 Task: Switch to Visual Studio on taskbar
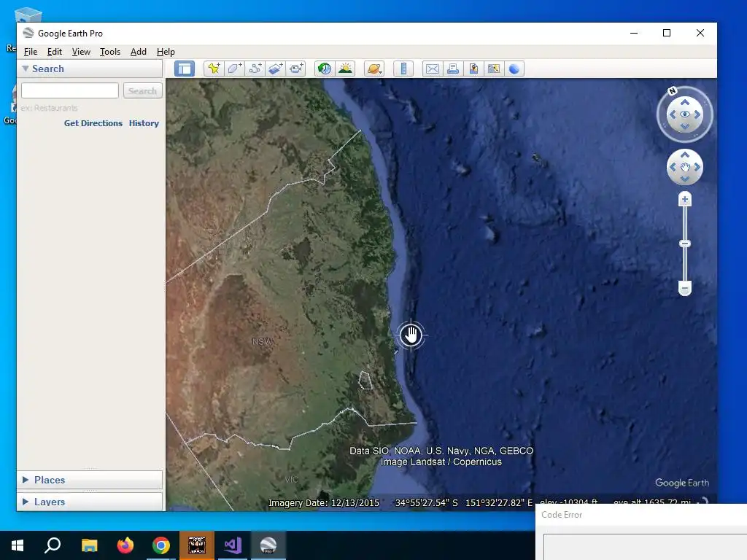[x=233, y=545]
